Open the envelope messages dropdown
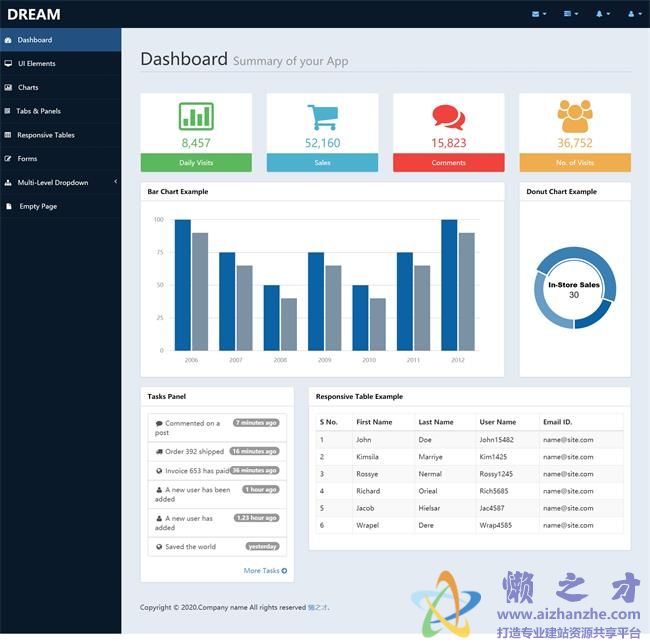The height and width of the screenshot is (643, 650). click(539, 14)
